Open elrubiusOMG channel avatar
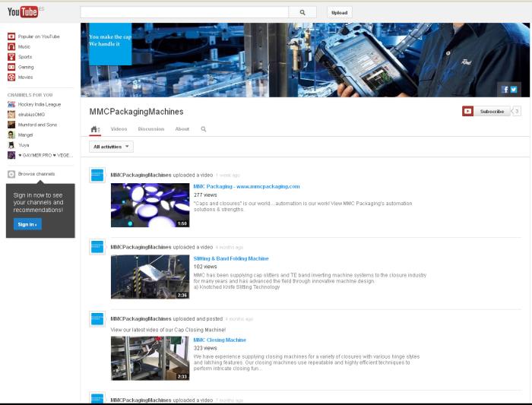This screenshot has width=532, height=405. tap(11, 115)
